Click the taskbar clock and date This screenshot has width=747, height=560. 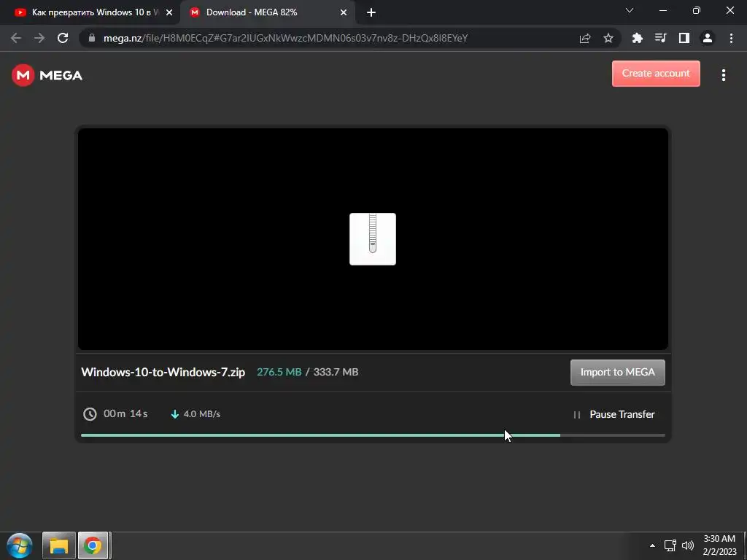click(x=719, y=545)
